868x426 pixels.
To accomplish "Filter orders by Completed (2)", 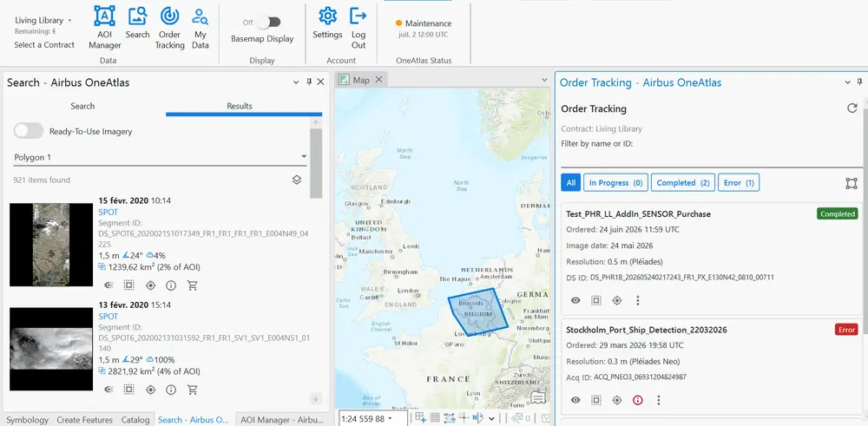I will tap(683, 182).
